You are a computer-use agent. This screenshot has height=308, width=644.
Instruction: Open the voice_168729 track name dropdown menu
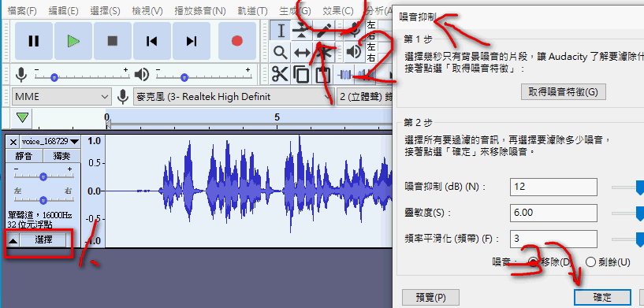50,142
